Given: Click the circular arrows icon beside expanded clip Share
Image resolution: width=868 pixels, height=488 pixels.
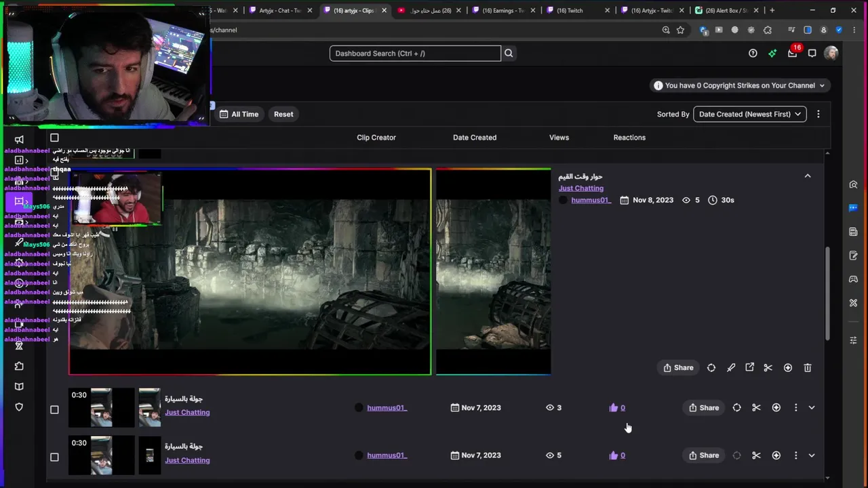Looking at the screenshot, I should click(711, 367).
